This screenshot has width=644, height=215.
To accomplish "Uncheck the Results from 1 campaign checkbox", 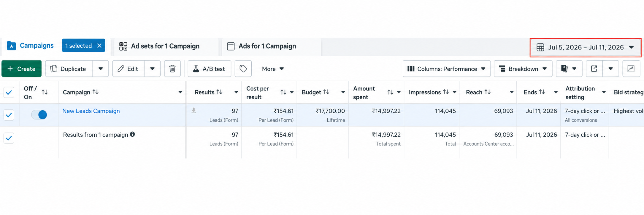I will [x=9, y=138].
